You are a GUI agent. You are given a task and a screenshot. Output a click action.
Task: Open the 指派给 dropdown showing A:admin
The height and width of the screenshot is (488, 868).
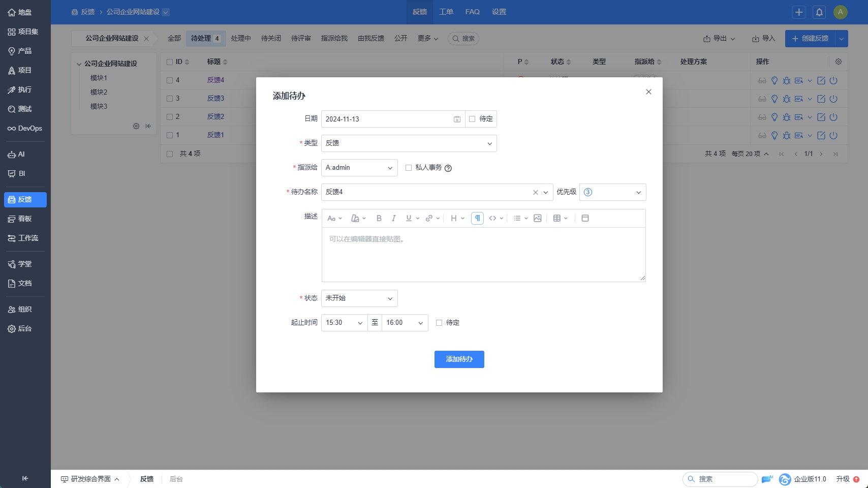pyautogui.click(x=359, y=168)
